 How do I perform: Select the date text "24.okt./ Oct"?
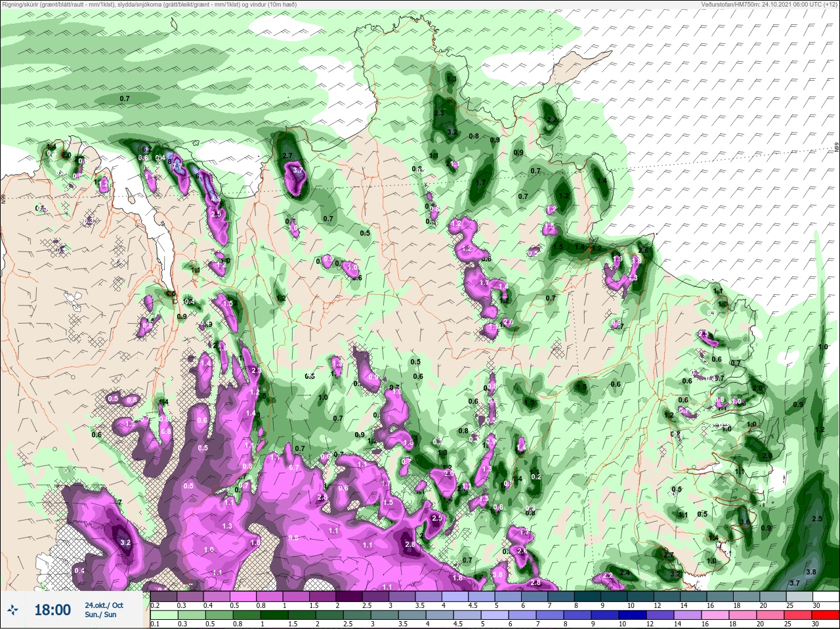[104, 605]
